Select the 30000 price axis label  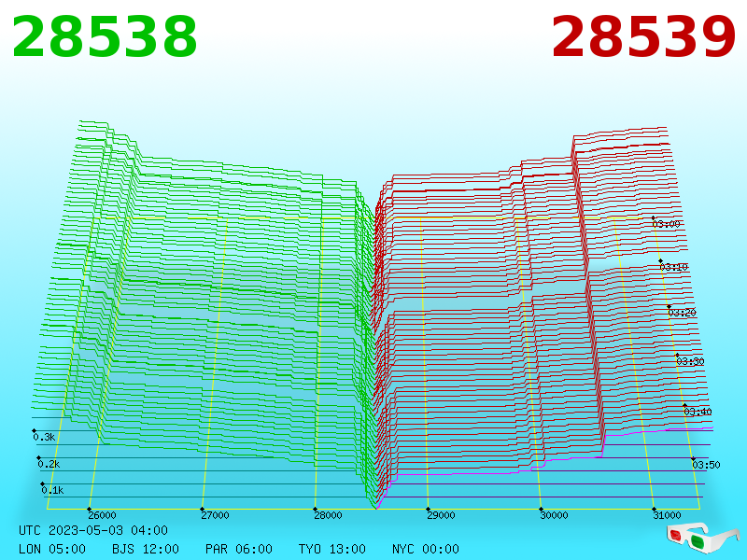554,515
